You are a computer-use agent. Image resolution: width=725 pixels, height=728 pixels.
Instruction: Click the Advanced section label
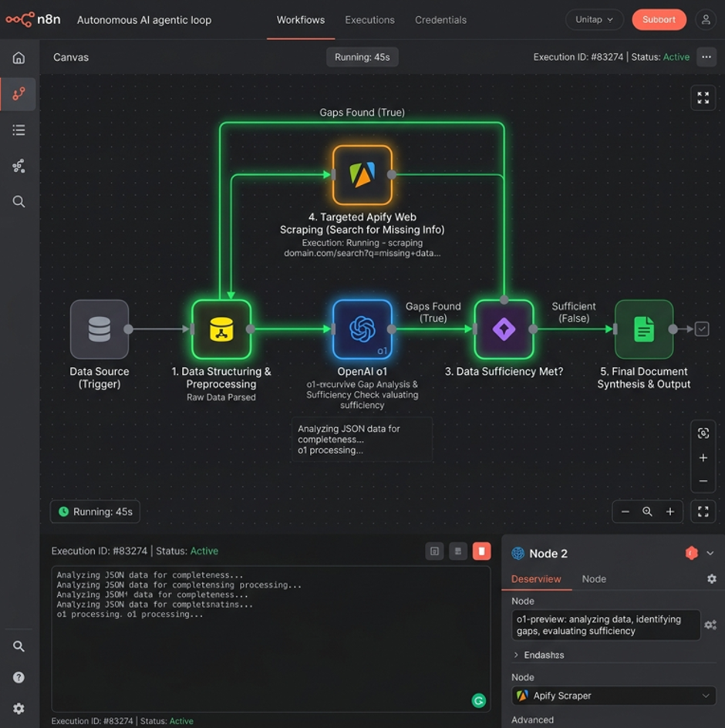(x=532, y=720)
